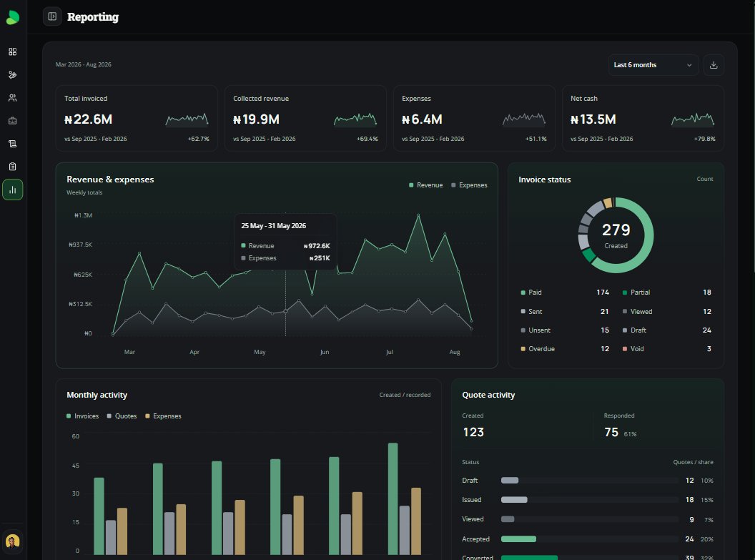Click the Expenses card sparkline chart
Viewport: 755px width, 560px height.
click(524, 119)
